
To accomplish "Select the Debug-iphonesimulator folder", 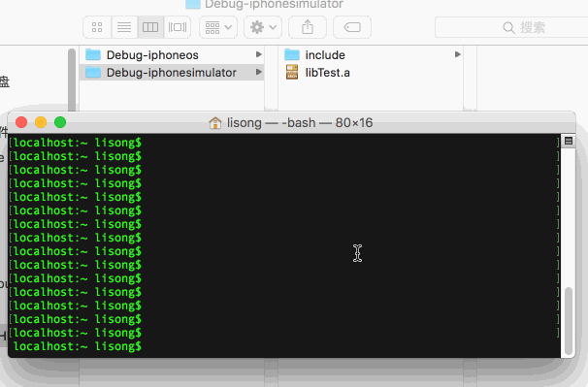I will click(172, 73).
